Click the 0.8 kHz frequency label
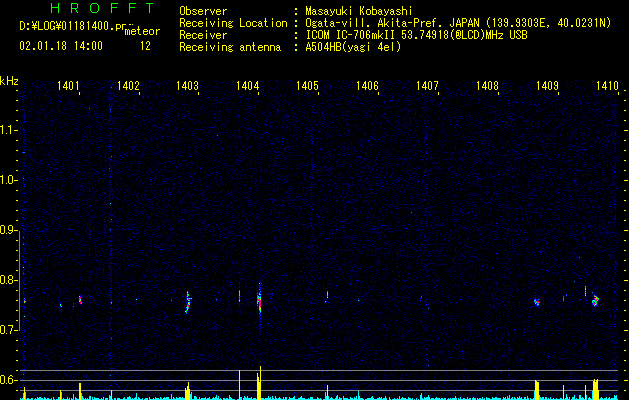629x400 pixels. (8, 280)
